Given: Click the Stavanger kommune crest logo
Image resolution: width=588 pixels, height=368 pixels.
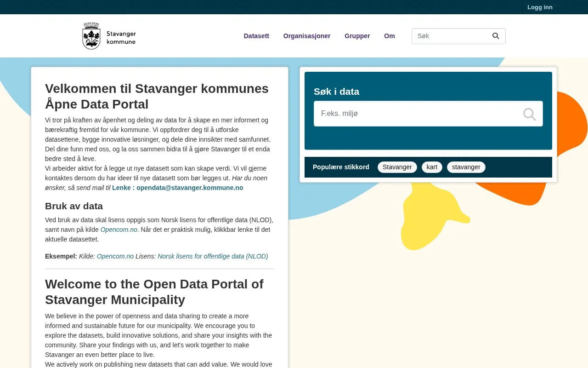Looking at the screenshot, I should [109, 36].
